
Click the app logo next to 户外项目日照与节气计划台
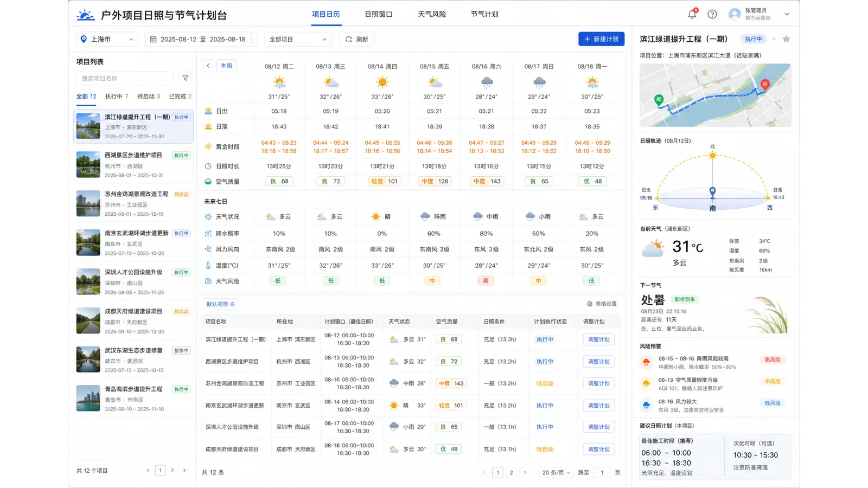86,15
